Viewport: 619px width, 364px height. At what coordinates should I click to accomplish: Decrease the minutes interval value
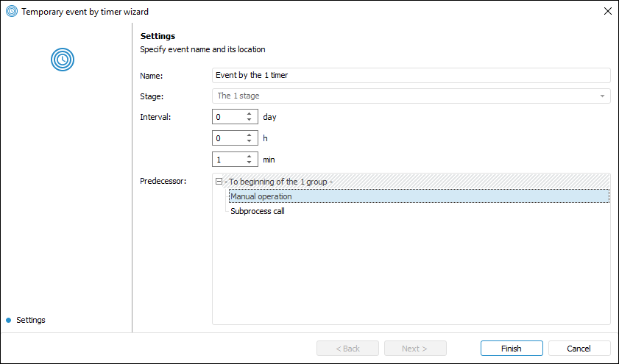(x=250, y=163)
